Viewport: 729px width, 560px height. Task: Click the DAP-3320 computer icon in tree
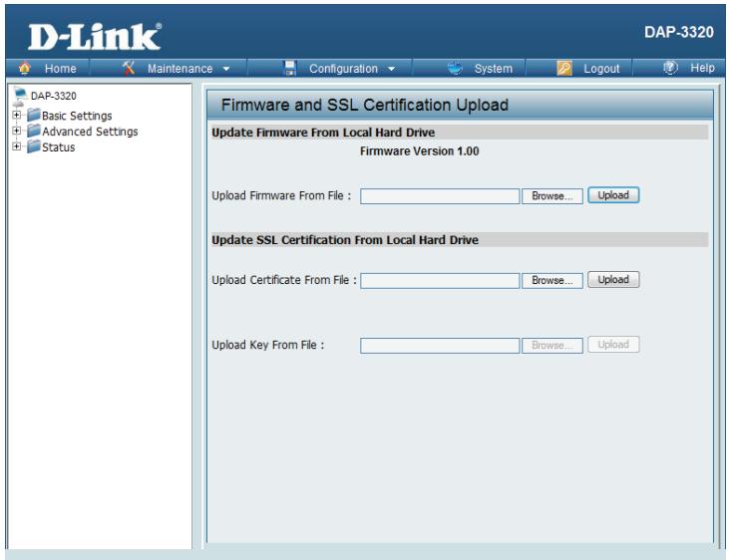[x=20, y=97]
